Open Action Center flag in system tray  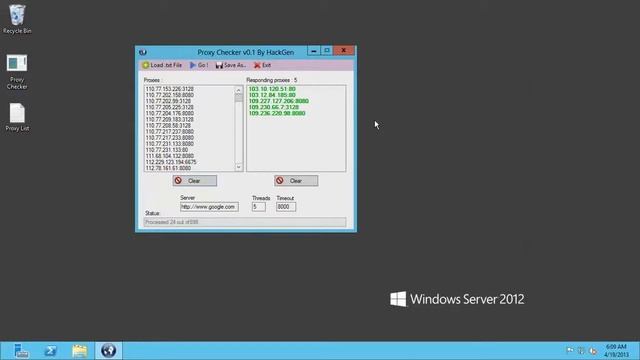pyautogui.click(x=570, y=351)
